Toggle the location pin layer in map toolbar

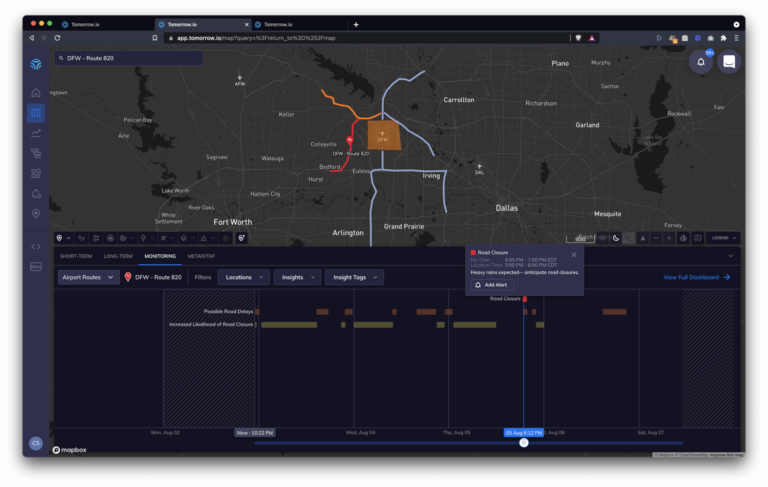59,238
